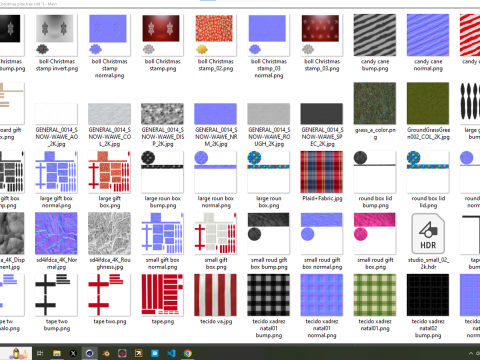Select red large gift box.png thumbnail
Viewport: 480px width, 360px height.
[x=109, y=172]
